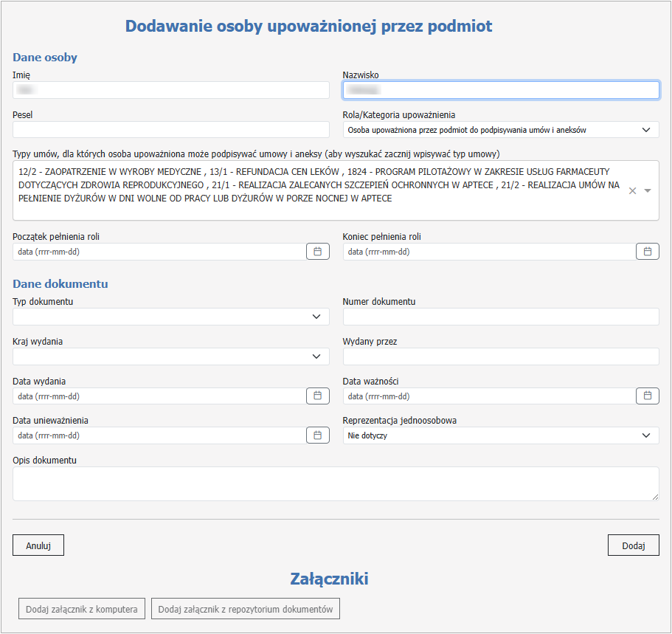672x634 pixels.
Task: Open the Typ dokumentu dropdown
Action: click(x=170, y=317)
